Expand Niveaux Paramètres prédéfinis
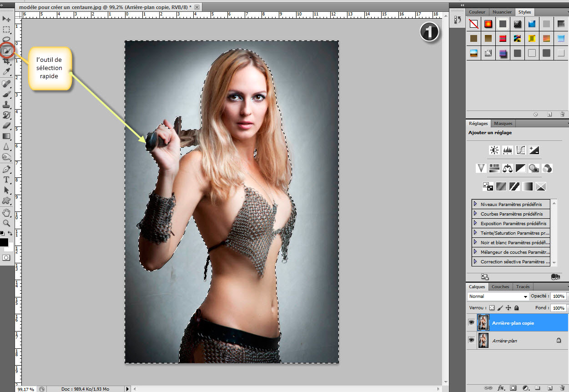Image resolution: width=569 pixels, height=392 pixels. pyautogui.click(x=475, y=204)
